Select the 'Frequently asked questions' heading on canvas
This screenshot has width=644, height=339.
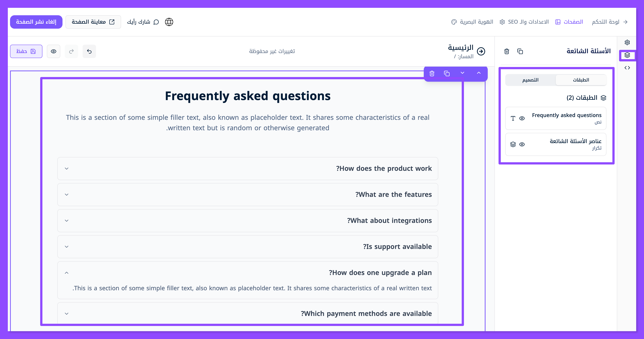click(x=248, y=96)
